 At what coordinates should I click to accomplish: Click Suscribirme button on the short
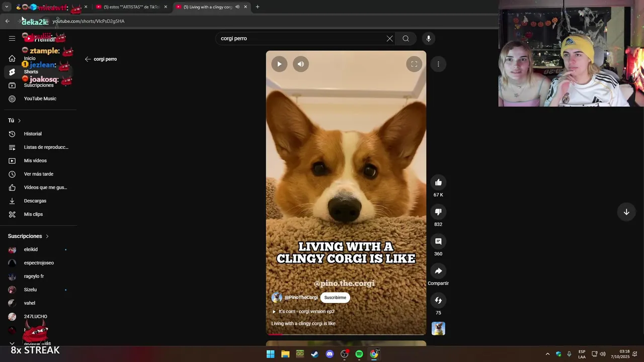coord(335,298)
